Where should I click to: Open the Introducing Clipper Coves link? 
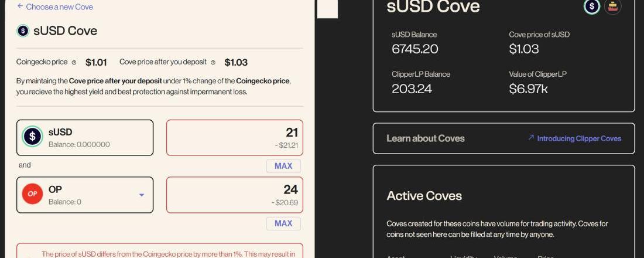point(579,138)
